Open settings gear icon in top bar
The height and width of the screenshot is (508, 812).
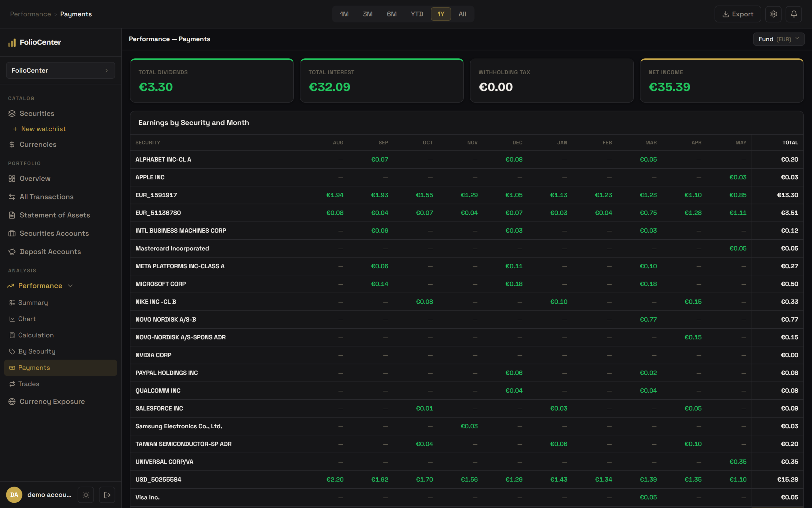coord(773,14)
